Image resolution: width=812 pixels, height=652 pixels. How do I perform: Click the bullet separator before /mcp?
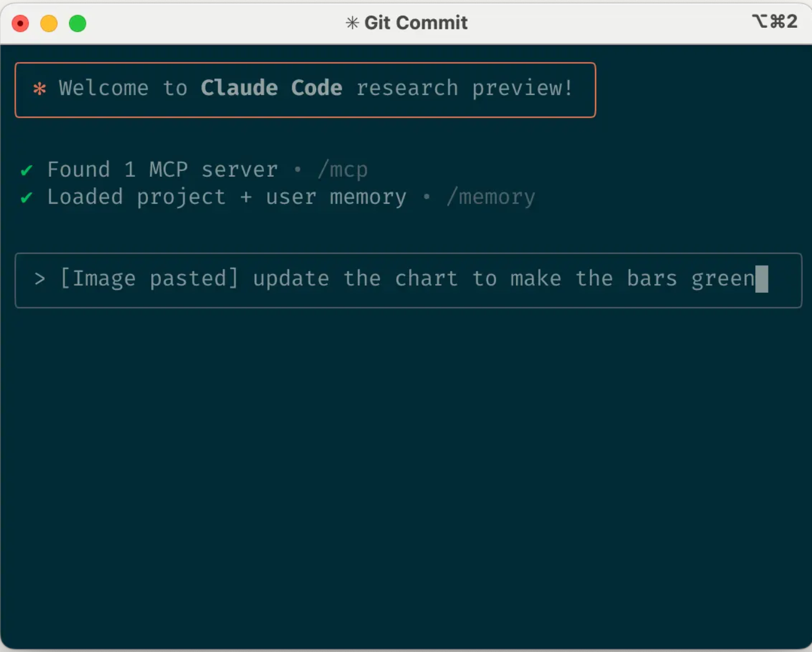pos(298,169)
